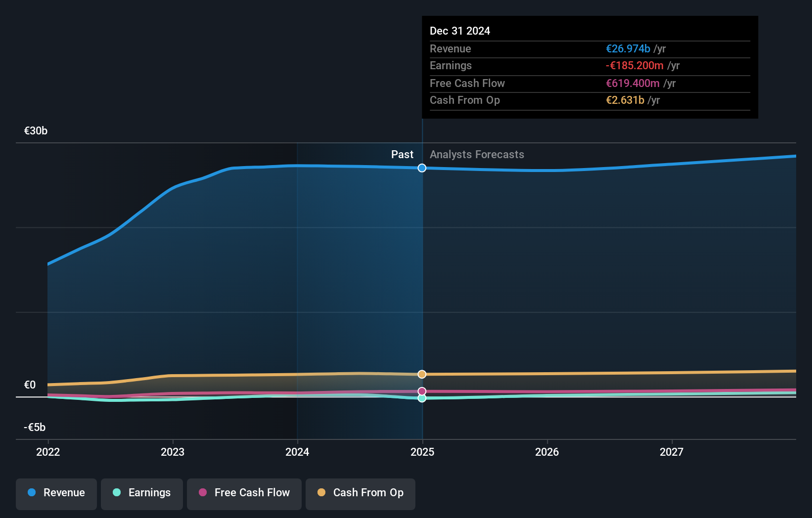The image size is (812, 518).
Task: Click the €619.400m free cash flow value
Action: [x=632, y=84]
